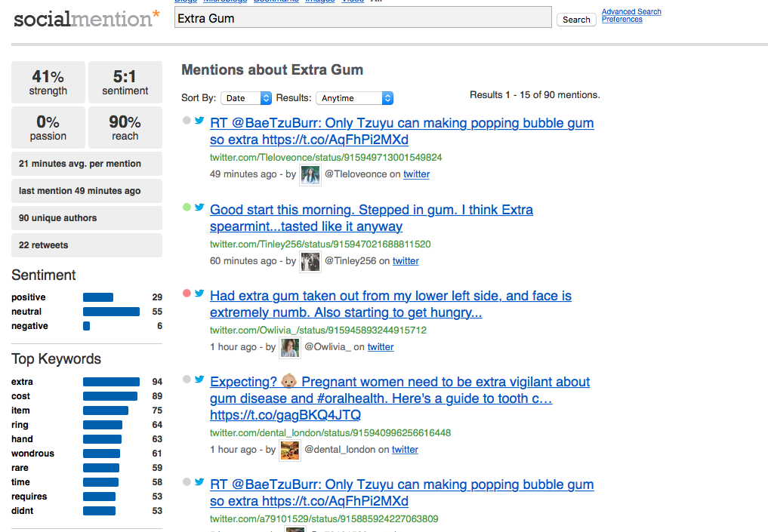Click the neutral sentiment bar
This screenshot has width=768, height=532.
[x=111, y=311]
